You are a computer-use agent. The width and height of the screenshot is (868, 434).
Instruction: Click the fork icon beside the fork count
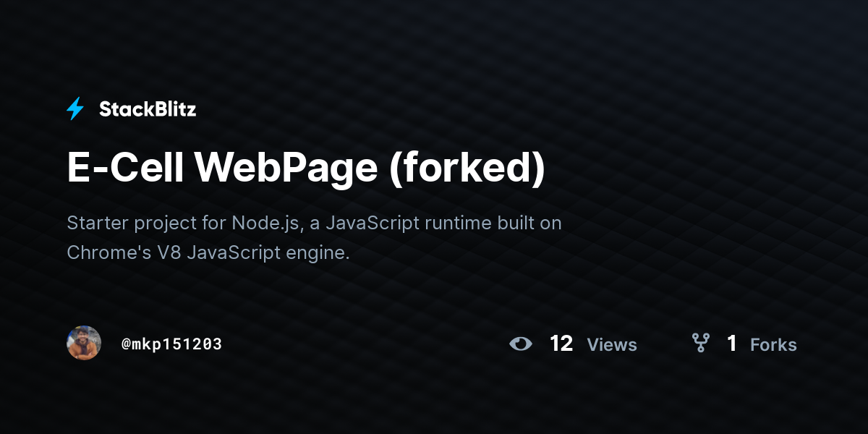click(x=700, y=343)
